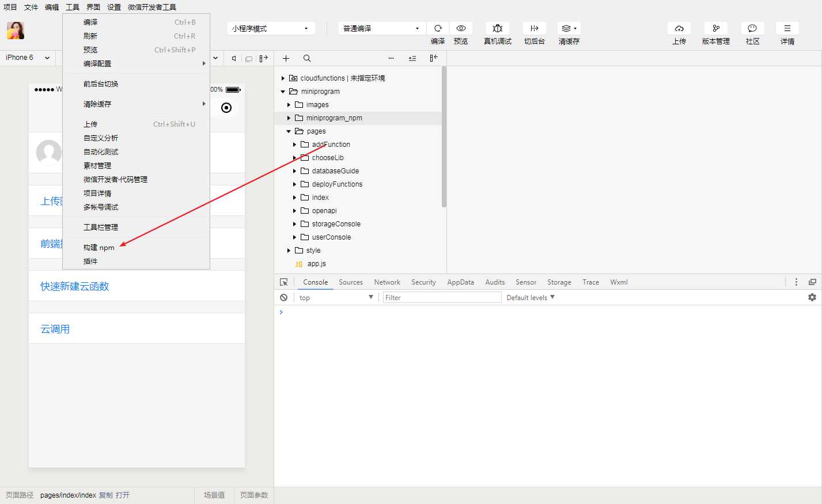Open the version management icon
This screenshot has height=504, width=822.
point(716,28)
